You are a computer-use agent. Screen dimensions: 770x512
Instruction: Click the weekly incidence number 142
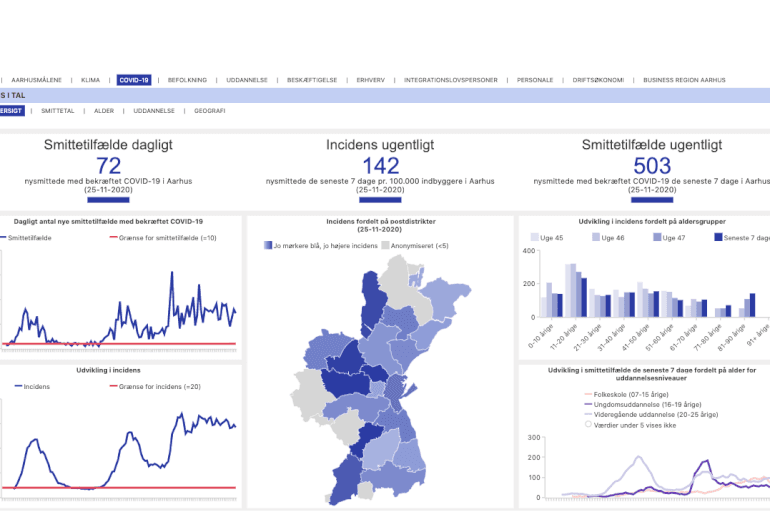380,166
